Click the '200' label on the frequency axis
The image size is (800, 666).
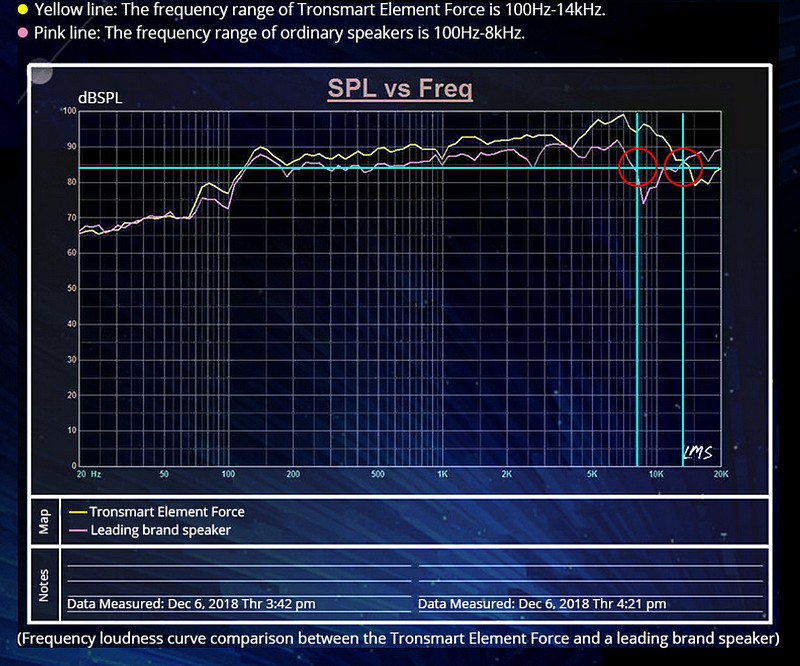pyautogui.click(x=293, y=474)
